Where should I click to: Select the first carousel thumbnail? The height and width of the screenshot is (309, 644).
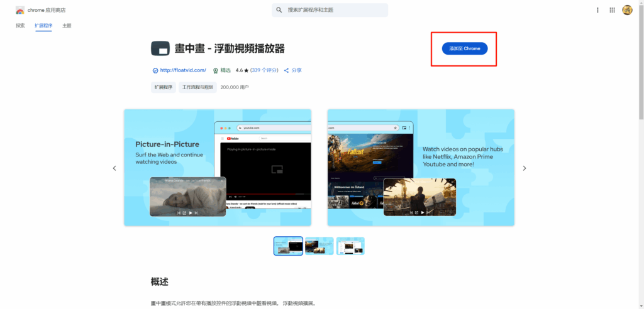(x=288, y=246)
